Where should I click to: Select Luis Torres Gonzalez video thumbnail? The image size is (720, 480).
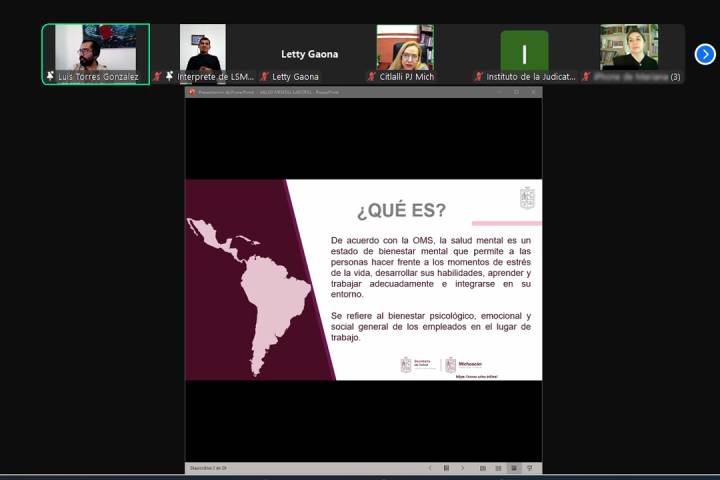point(95,48)
